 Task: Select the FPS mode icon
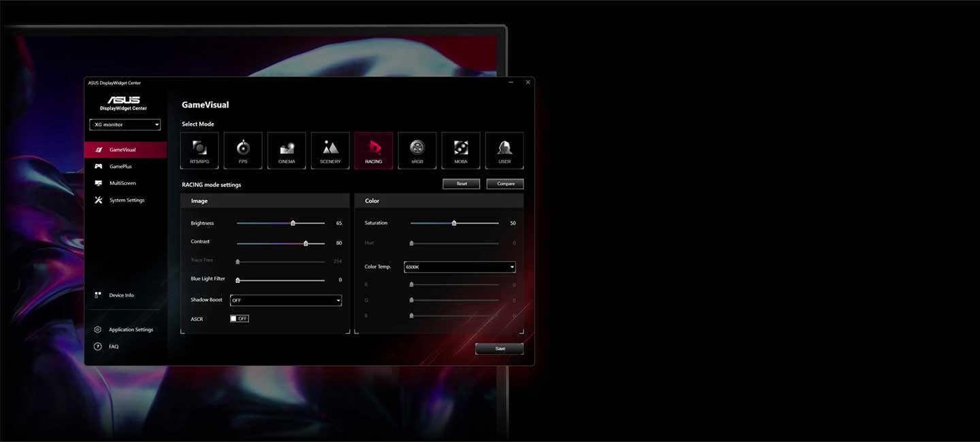(242, 150)
